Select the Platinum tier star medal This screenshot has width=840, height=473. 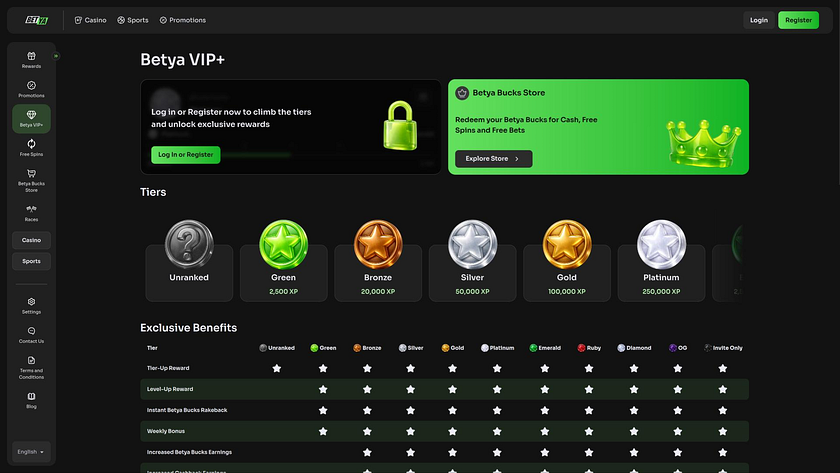[x=661, y=244]
